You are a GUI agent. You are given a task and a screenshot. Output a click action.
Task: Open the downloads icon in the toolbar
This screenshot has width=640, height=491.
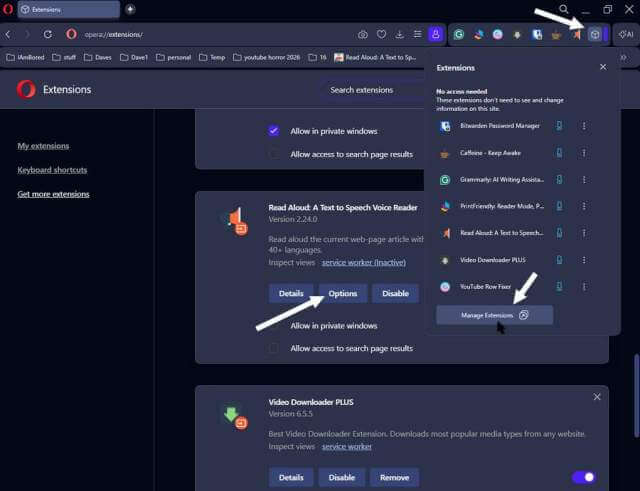pyautogui.click(x=400, y=35)
